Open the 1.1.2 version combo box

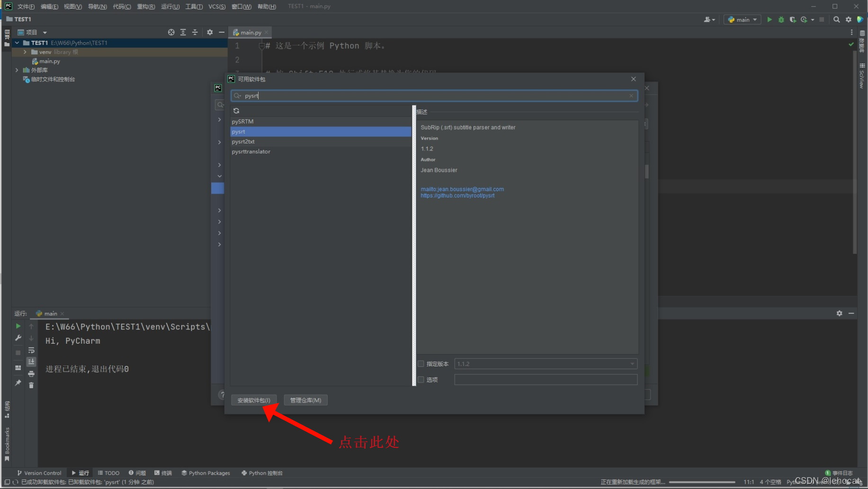(546, 364)
